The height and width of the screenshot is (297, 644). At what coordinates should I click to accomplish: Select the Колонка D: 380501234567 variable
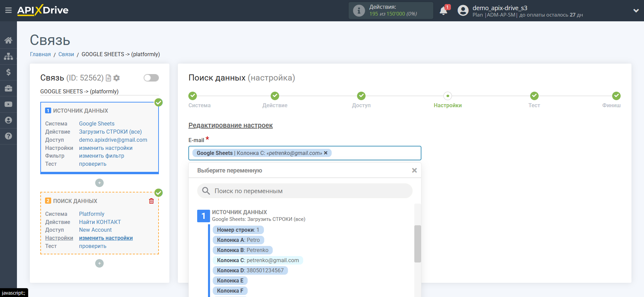(250, 270)
